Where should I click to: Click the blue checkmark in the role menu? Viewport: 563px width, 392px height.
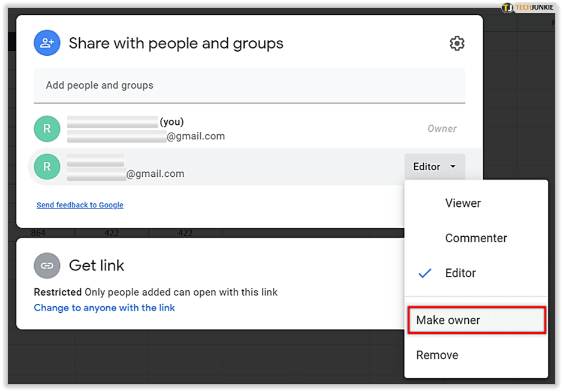[x=425, y=273]
